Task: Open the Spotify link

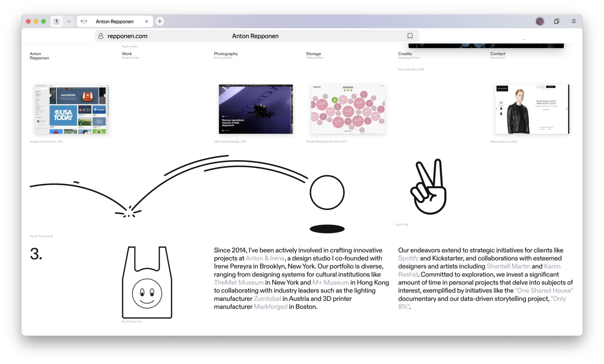Action: coord(408,258)
